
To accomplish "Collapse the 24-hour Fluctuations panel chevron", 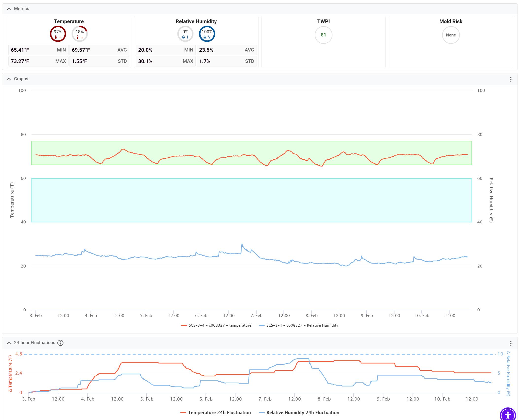I will pos(9,343).
